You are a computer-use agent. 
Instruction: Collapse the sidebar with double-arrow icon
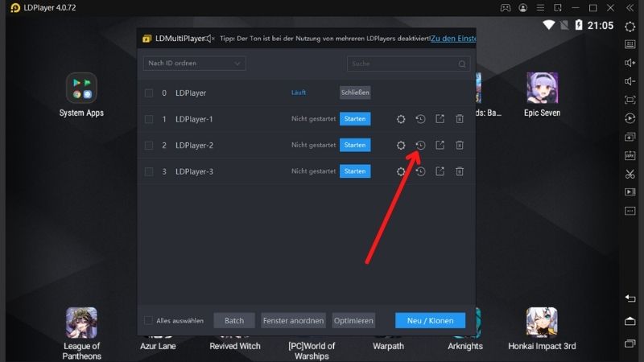(630, 8)
